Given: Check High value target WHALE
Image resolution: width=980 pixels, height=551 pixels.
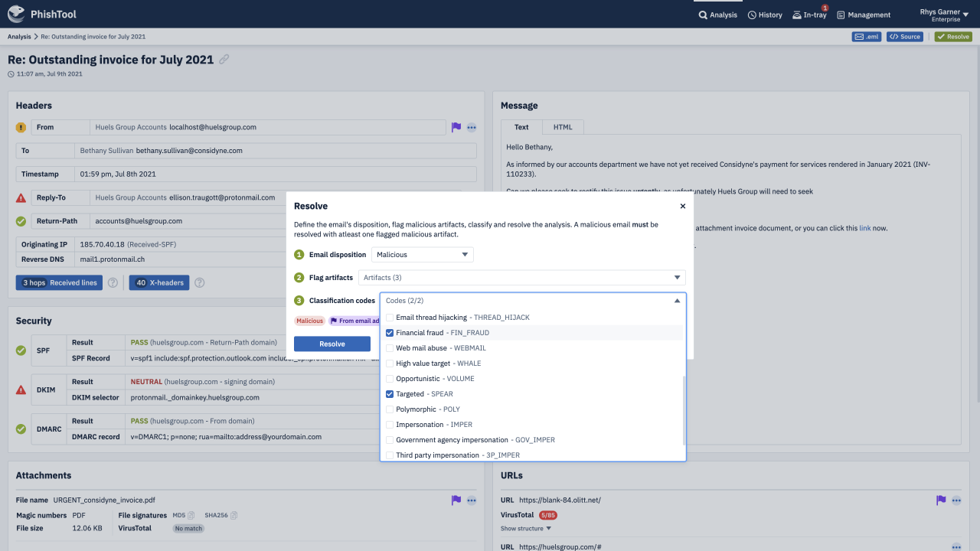Looking at the screenshot, I should [x=390, y=364].
